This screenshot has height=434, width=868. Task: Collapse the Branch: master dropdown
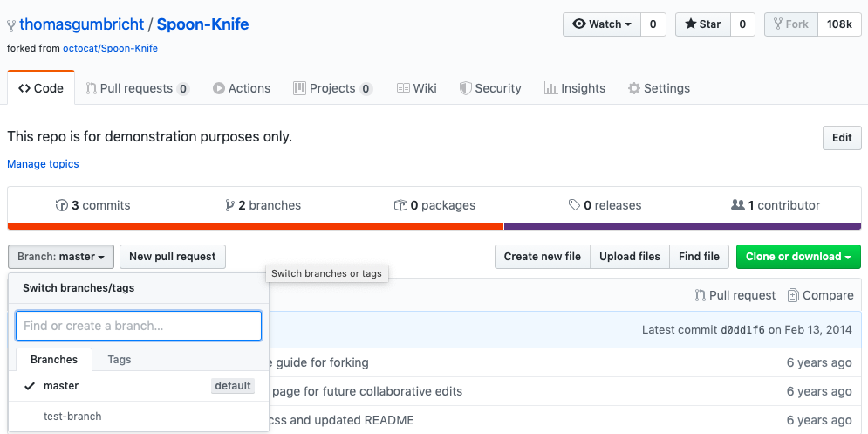(61, 257)
